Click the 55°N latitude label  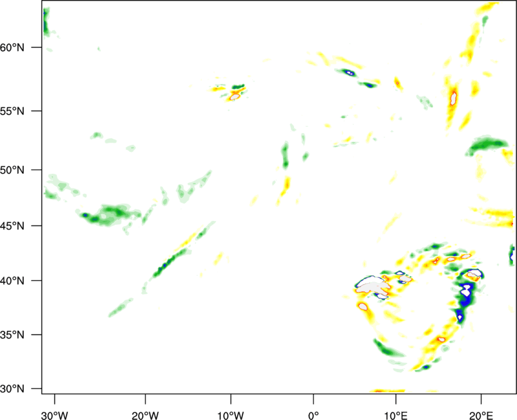coord(12,111)
